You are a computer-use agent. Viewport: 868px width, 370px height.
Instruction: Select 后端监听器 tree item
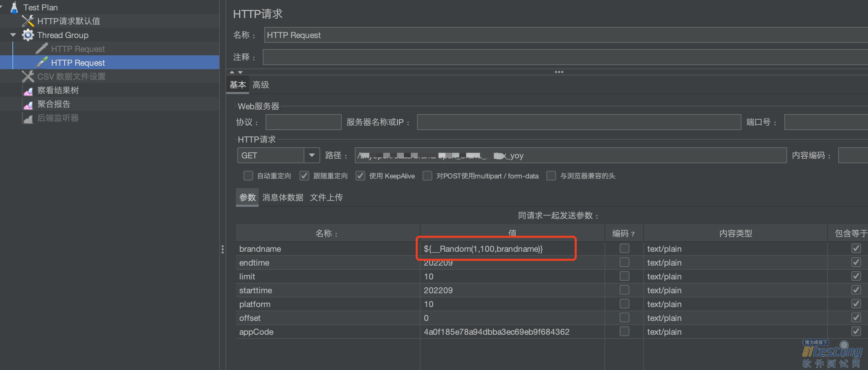(x=58, y=118)
